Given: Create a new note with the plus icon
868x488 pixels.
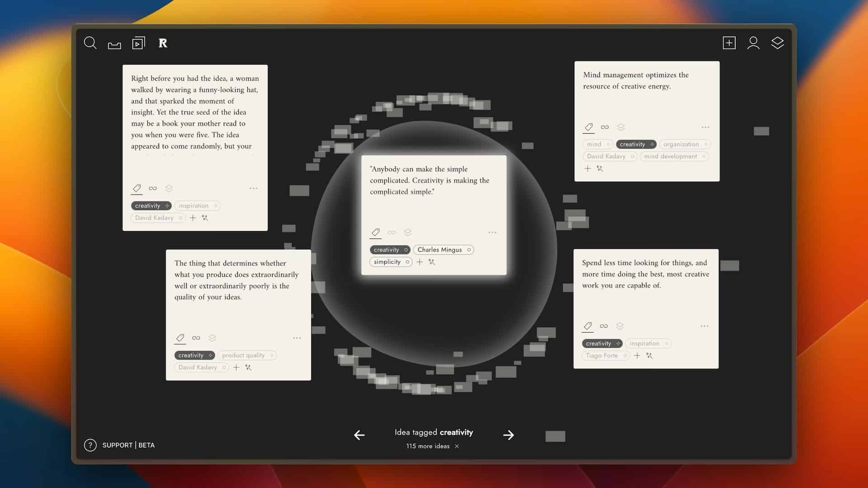Looking at the screenshot, I should (x=729, y=43).
